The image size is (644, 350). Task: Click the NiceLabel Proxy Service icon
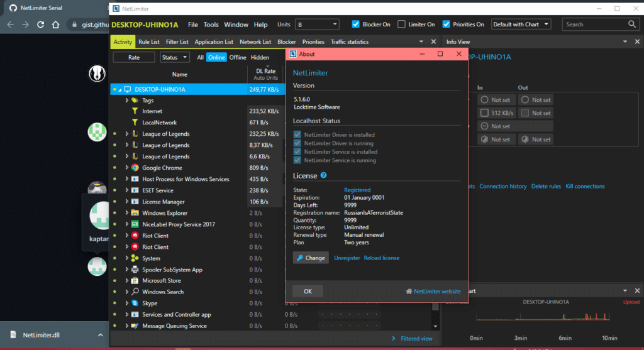coord(135,224)
